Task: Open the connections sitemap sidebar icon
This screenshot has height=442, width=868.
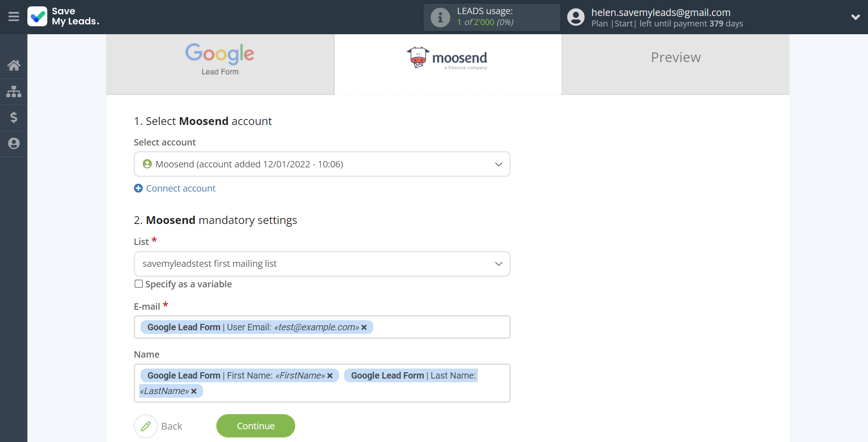Action: (14, 92)
